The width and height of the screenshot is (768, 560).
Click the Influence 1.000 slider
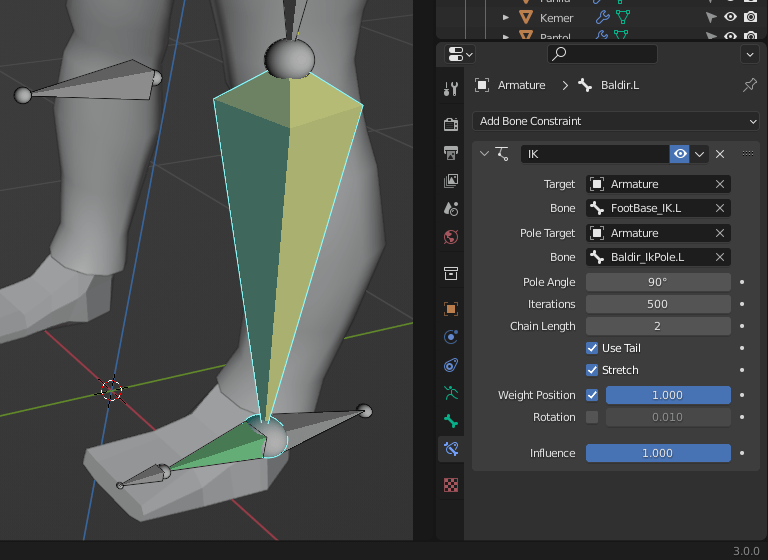[658, 453]
